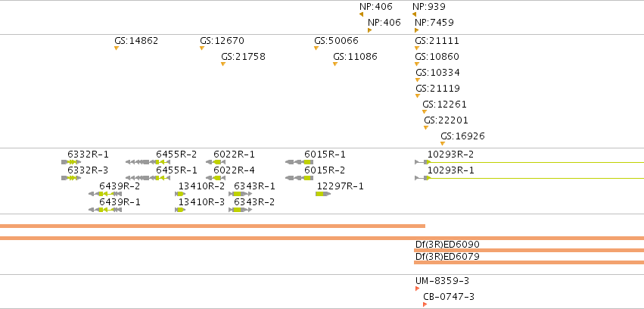Select the 6343R-2 transcript glyph

(240, 210)
